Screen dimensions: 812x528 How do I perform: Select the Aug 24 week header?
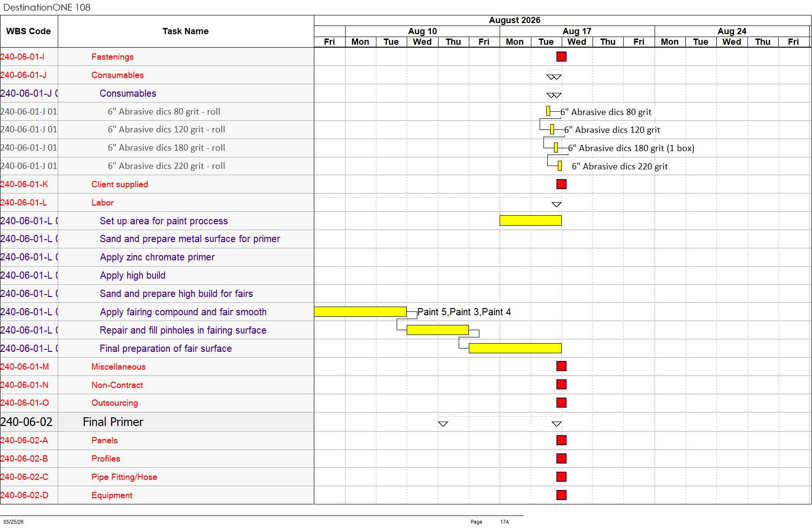click(x=732, y=31)
